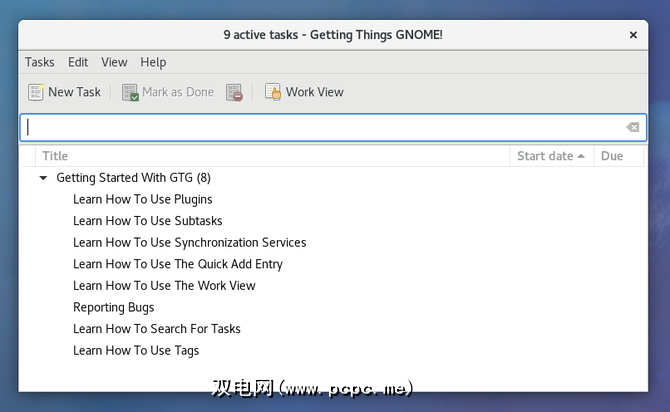Clear the quick add entry field
The image size is (670, 412).
pyautogui.click(x=632, y=127)
